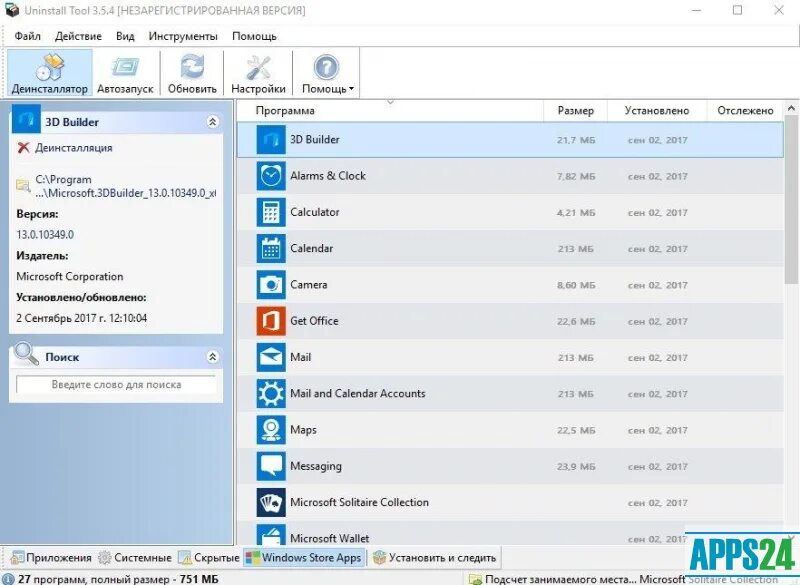Switch to the Windows Store Apps tab
Viewport: 800px width, 585px height.
tap(304, 557)
